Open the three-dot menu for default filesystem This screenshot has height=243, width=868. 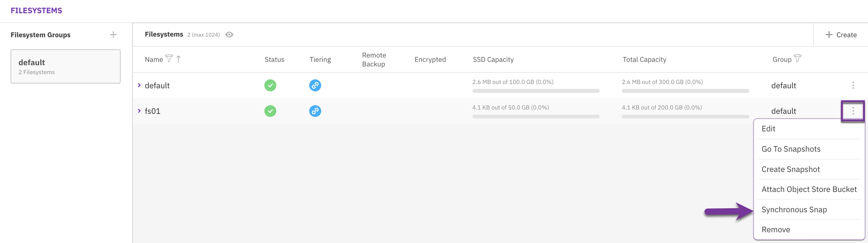pos(853,85)
